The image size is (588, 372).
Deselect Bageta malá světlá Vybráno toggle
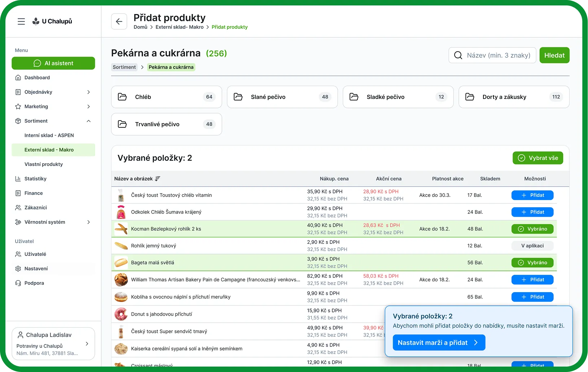(532, 263)
